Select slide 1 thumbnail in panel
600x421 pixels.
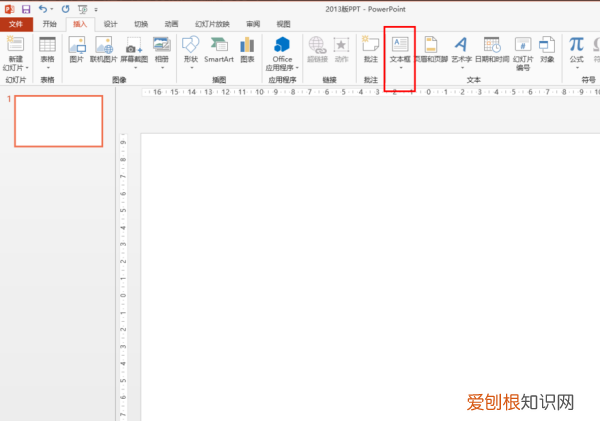pyautogui.click(x=59, y=121)
